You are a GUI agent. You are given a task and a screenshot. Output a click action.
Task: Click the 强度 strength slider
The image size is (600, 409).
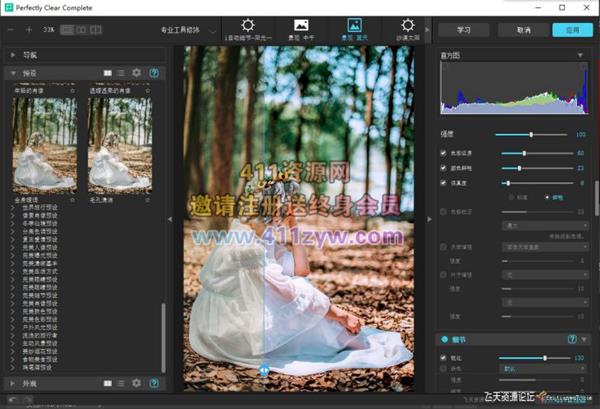530,134
